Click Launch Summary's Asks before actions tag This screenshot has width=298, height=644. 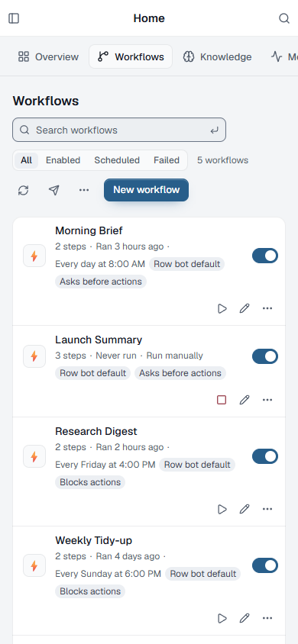180,373
